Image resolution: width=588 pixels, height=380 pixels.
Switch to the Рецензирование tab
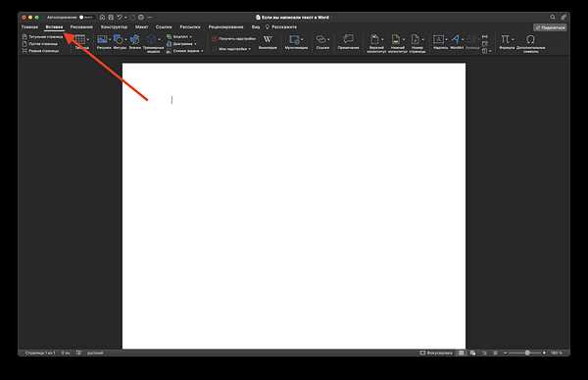tap(225, 27)
